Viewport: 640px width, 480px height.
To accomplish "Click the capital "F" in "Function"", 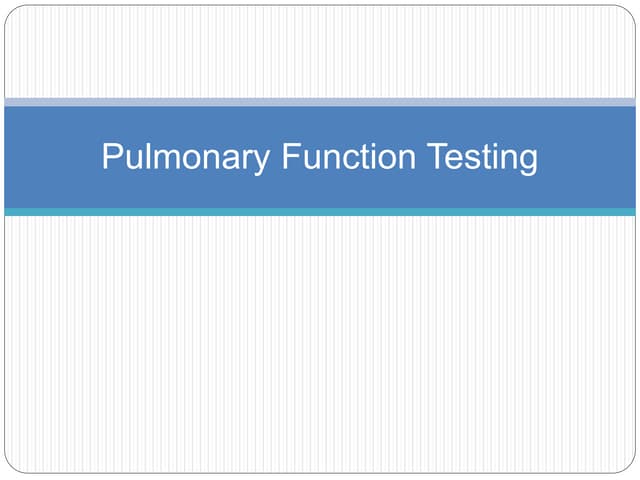I will pyautogui.click(x=289, y=157).
